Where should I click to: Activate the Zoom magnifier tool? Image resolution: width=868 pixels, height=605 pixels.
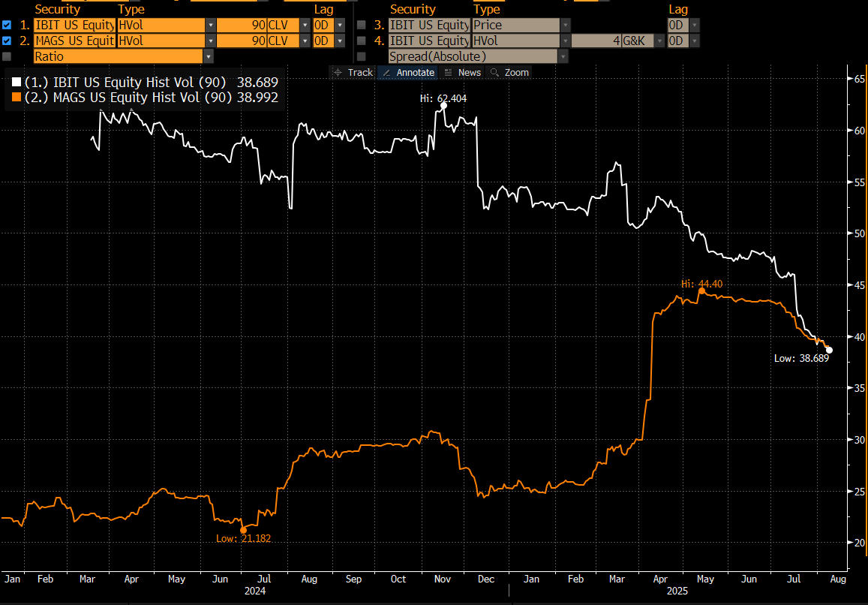tap(509, 73)
